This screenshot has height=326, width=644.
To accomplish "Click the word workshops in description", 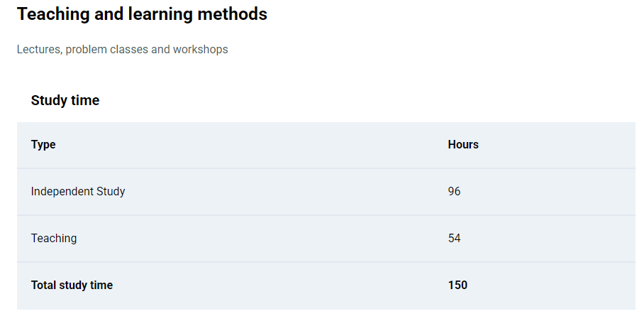I will pos(201,49).
